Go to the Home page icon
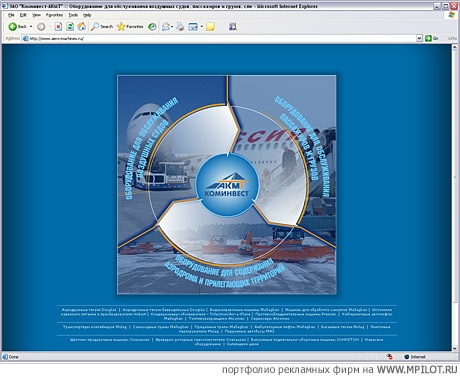Screen dimensions: 460x377 (82, 26)
